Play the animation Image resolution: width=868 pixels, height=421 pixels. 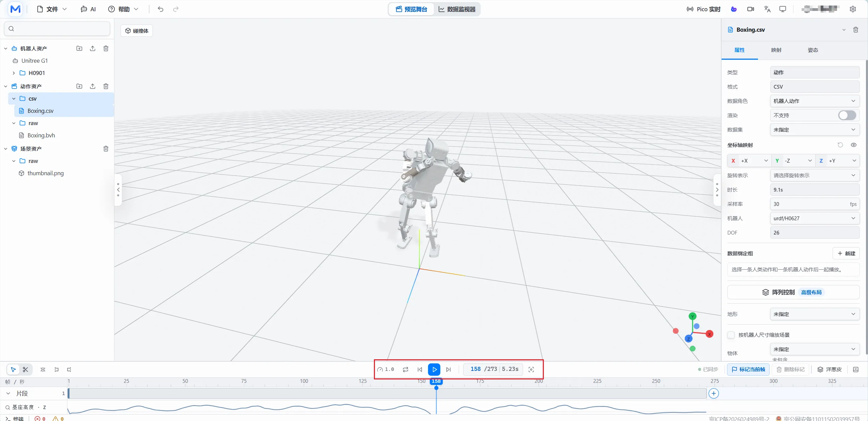click(x=434, y=370)
